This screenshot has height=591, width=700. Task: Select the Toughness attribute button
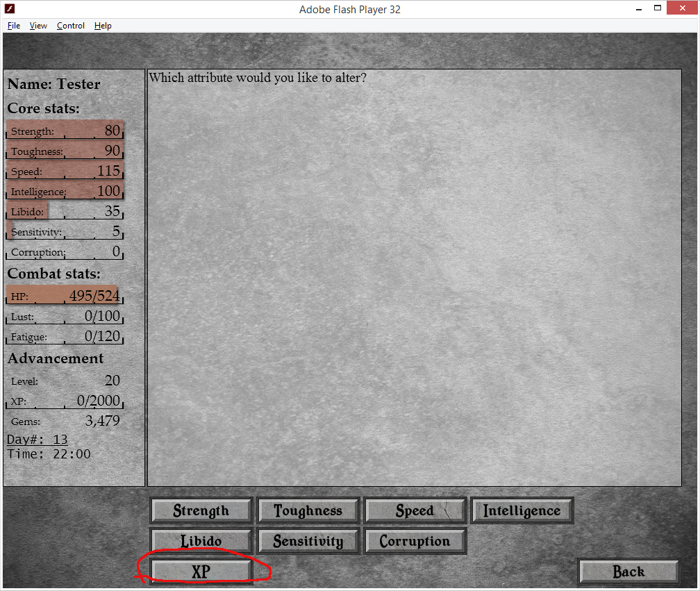click(308, 511)
